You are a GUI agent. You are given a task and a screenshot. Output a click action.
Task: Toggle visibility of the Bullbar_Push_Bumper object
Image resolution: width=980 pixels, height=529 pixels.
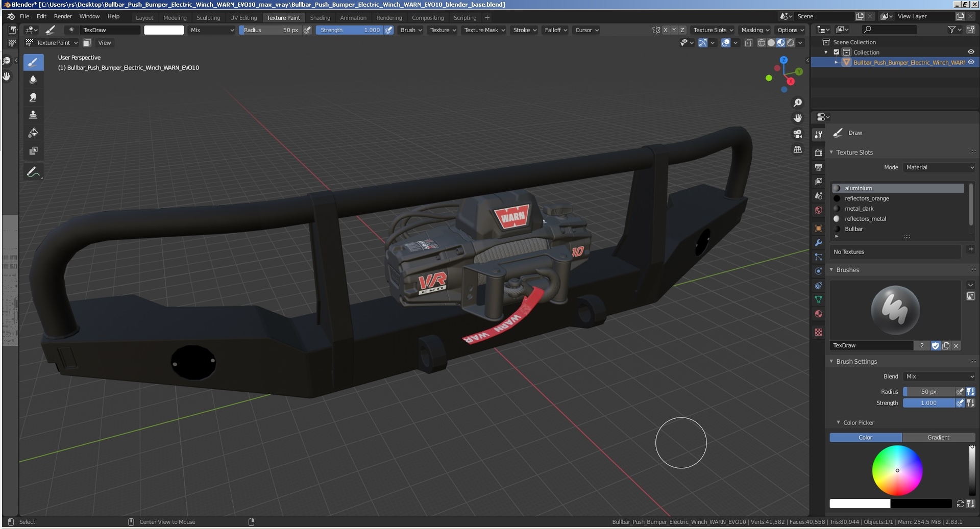pos(971,62)
